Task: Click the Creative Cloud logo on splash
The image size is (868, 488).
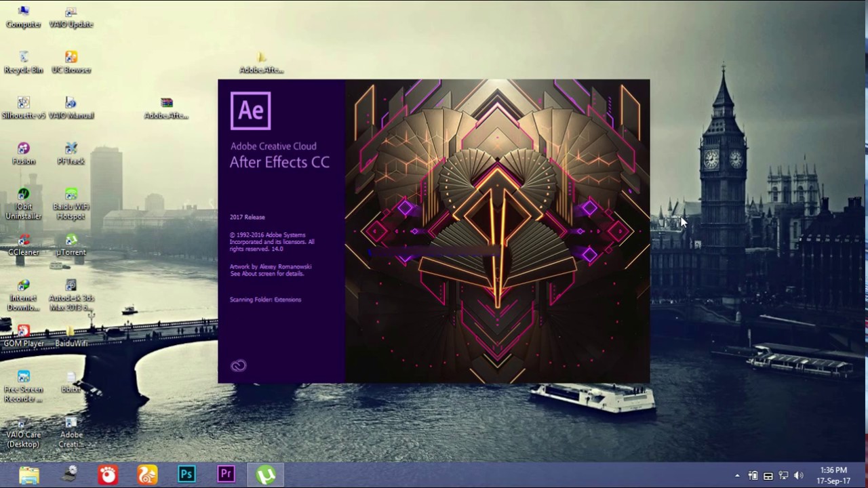Action: (x=239, y=366)
